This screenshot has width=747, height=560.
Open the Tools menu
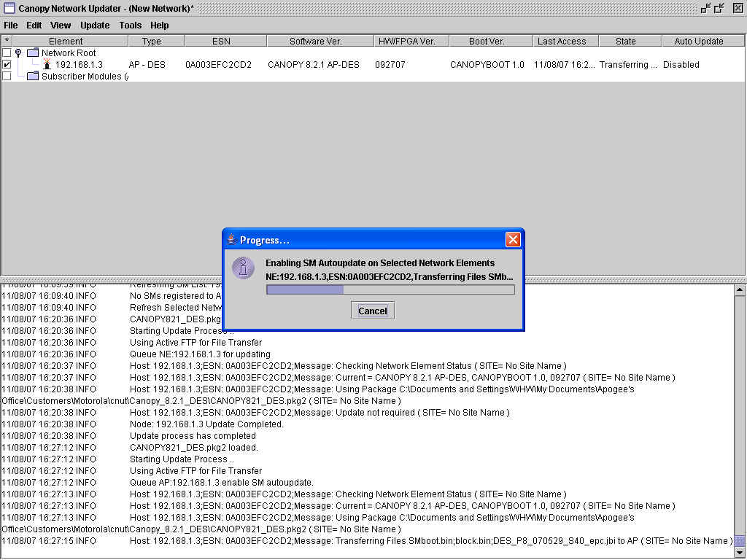pyautogui.click(x=131, y=26)
